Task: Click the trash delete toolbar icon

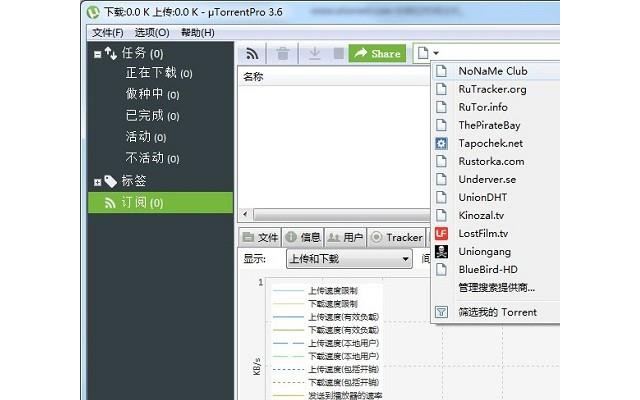Action: coord(282,53)
